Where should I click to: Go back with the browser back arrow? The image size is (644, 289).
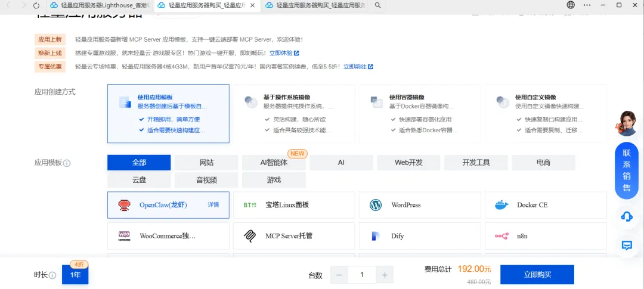[7, 5]
